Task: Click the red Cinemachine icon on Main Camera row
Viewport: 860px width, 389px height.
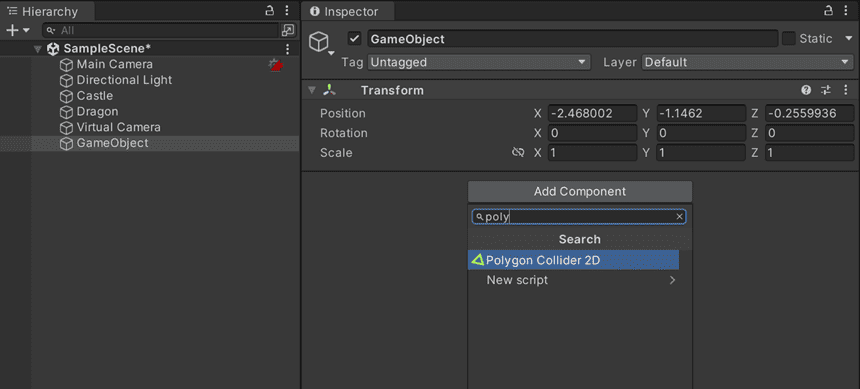Action: tap(276, 65)
